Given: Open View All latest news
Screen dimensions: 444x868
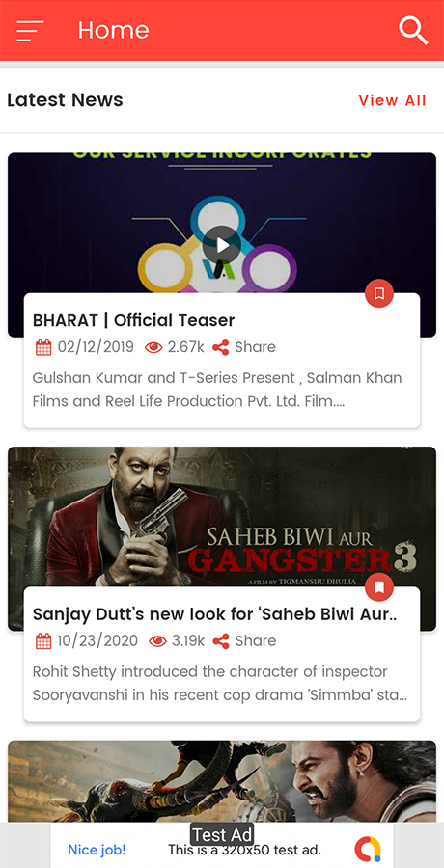Looking at the screenshot, I should 393,100.
